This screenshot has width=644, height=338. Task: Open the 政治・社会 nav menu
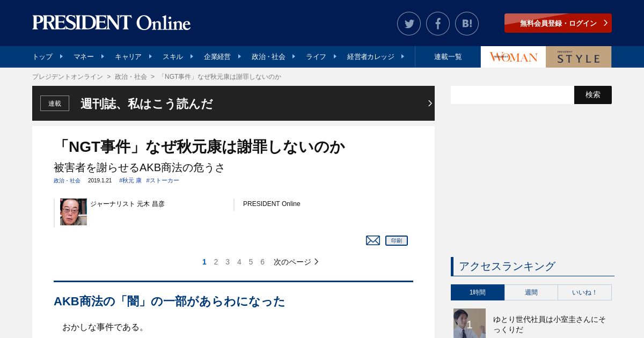tap(268, 56)
